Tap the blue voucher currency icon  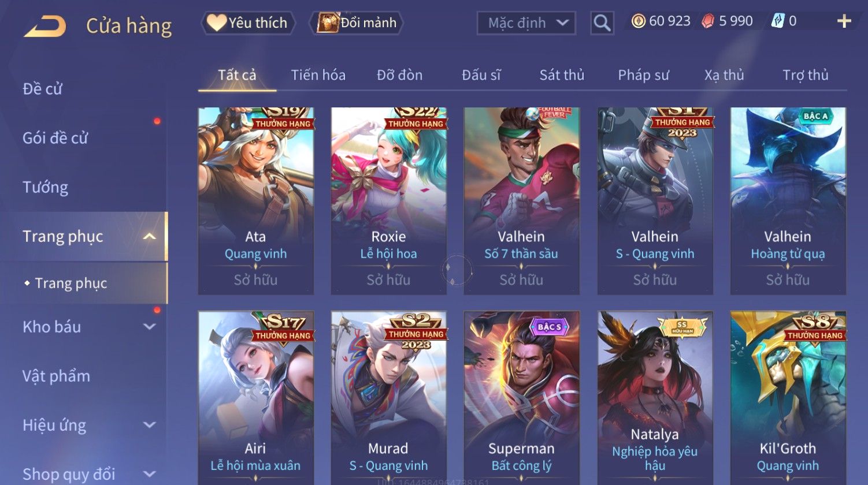tap(778, 21)
